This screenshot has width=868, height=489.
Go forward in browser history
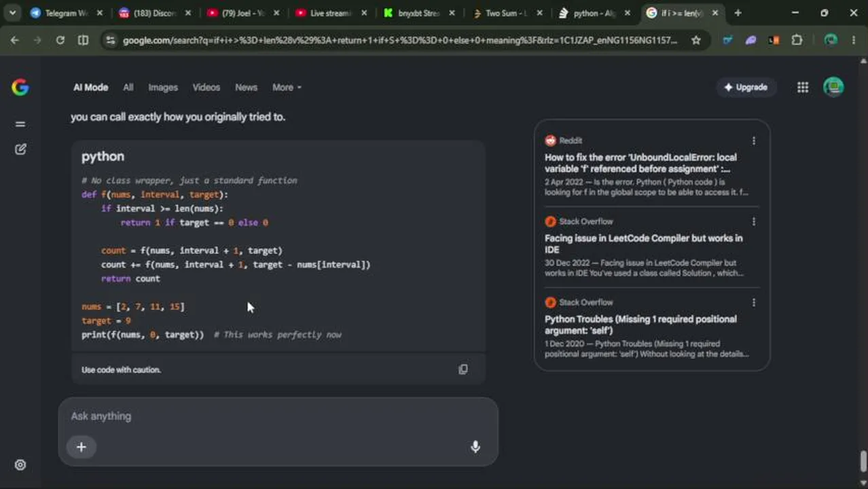(x=37, y=40)
